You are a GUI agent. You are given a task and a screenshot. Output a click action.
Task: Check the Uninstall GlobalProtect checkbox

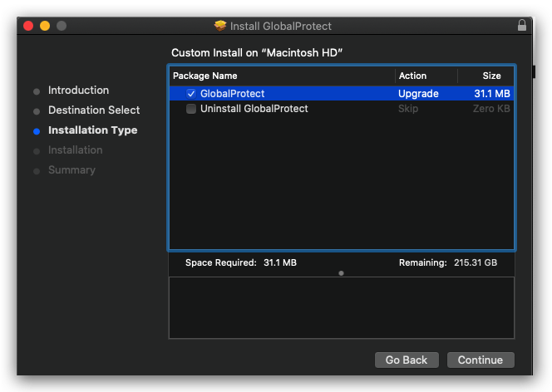click(191, 109)
